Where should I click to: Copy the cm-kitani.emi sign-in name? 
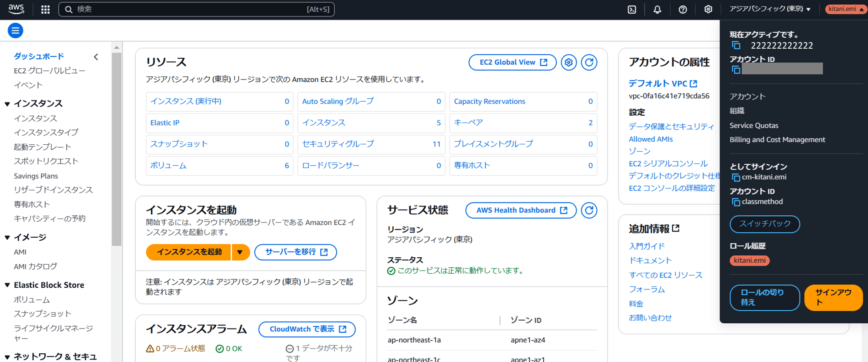(736, 177)
